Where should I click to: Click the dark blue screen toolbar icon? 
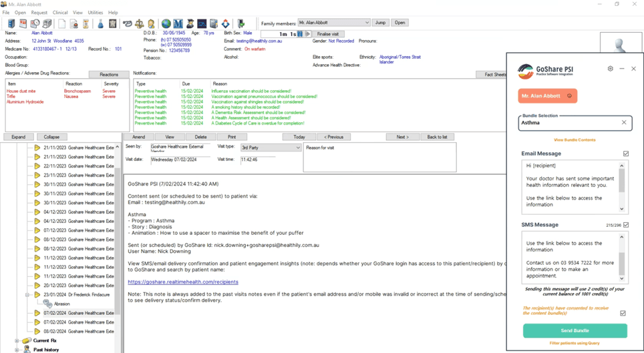click(x=202, y=23)
